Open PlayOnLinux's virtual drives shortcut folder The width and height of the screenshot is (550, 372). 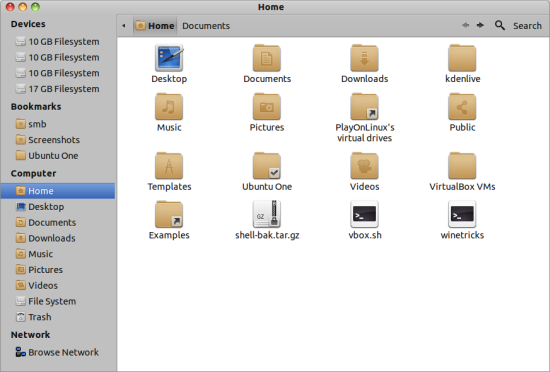(364, 107)
